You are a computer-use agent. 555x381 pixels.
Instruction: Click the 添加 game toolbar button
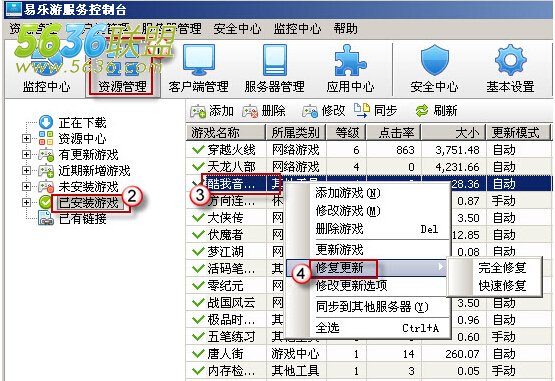click(212, 111)
